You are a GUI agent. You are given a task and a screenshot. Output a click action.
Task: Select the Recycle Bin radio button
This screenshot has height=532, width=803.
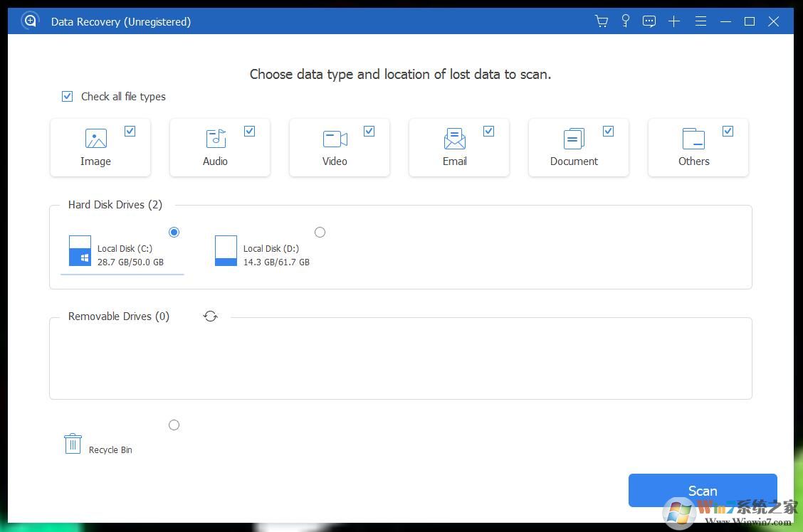tap(174, 425)
